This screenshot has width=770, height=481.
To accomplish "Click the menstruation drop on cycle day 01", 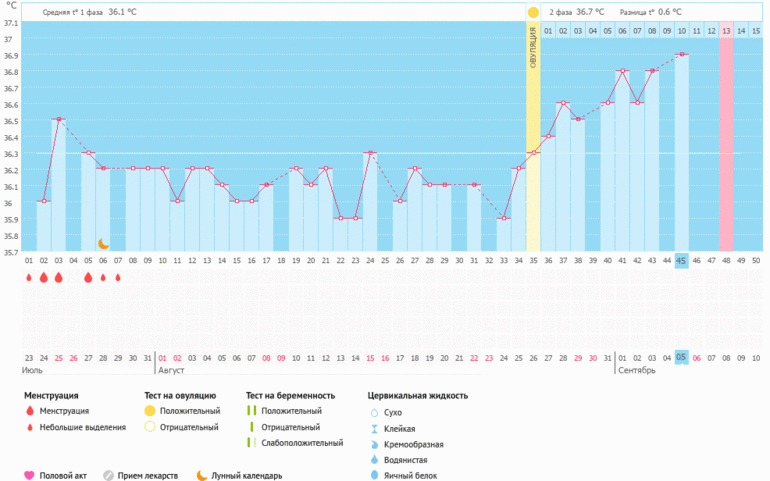I will pos(29,278).
